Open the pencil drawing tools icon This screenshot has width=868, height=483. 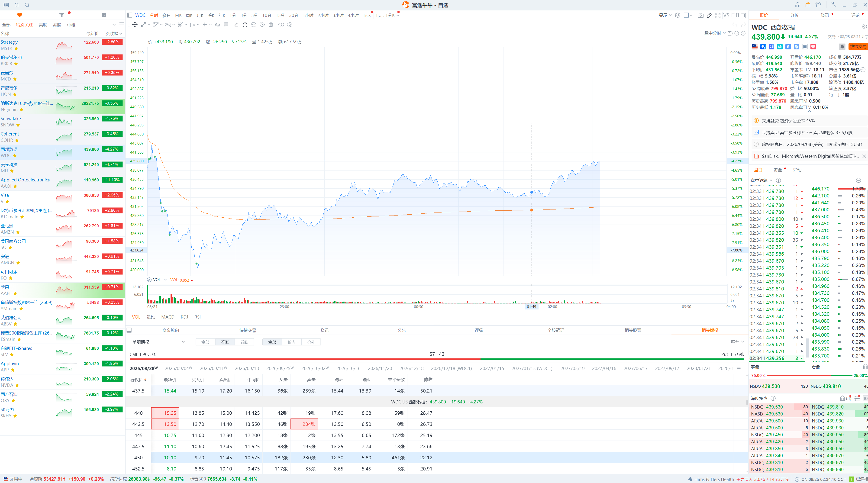(709, 15)
